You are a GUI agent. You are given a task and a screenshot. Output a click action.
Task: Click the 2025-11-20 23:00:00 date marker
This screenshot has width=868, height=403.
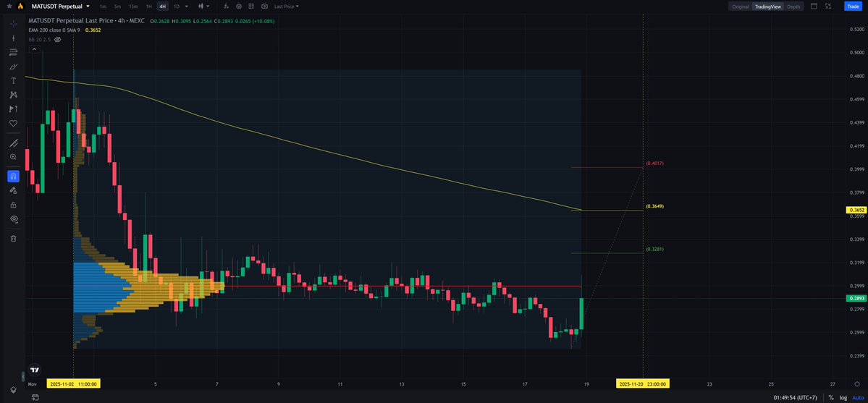tap(643, 383)
